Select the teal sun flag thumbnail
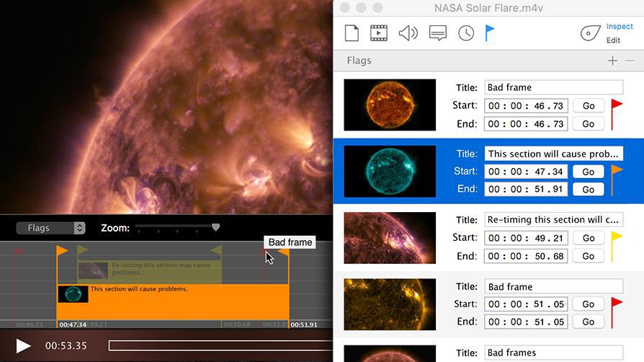The image size is (644, 362). coord(390,171)
